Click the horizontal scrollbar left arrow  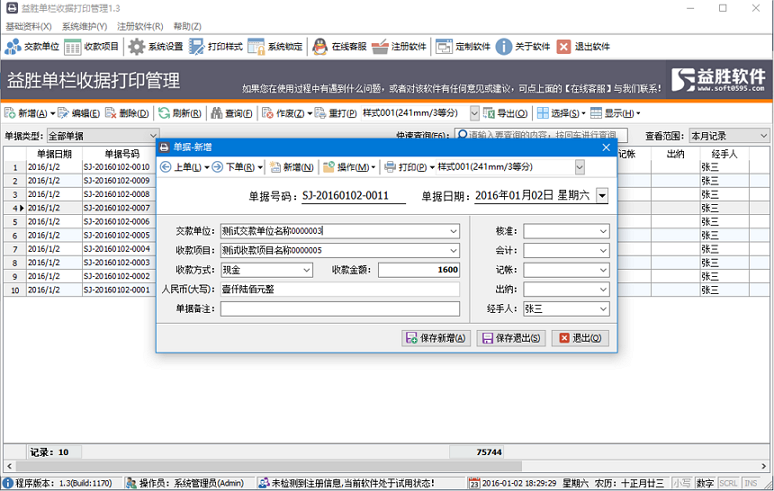pyautogui.click(x=9, y=466)
